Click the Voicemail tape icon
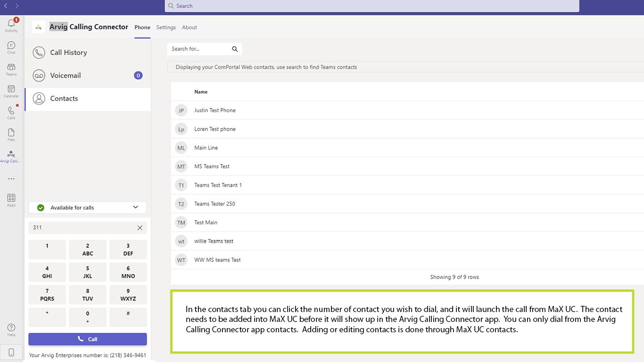Viewport: 644px width, 362px height. 39,75
